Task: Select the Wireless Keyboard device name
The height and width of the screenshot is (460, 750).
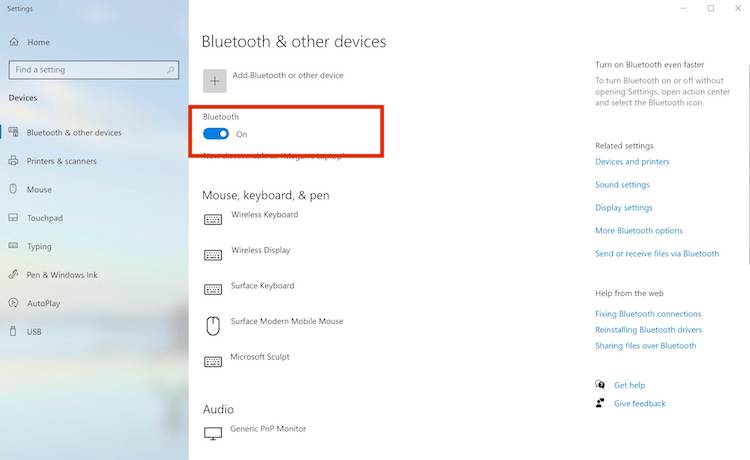Action: (x=265, y=214)
